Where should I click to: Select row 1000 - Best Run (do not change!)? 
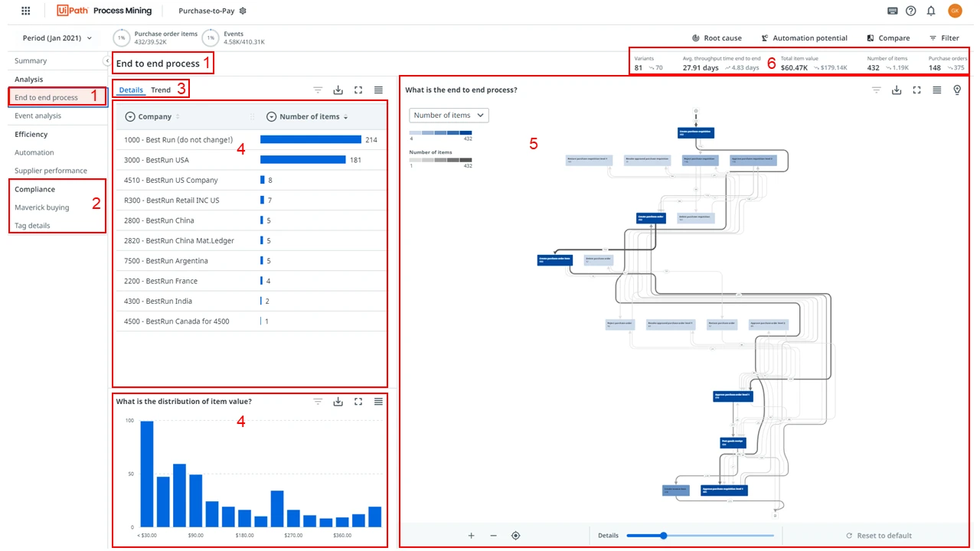coord(250,140)
